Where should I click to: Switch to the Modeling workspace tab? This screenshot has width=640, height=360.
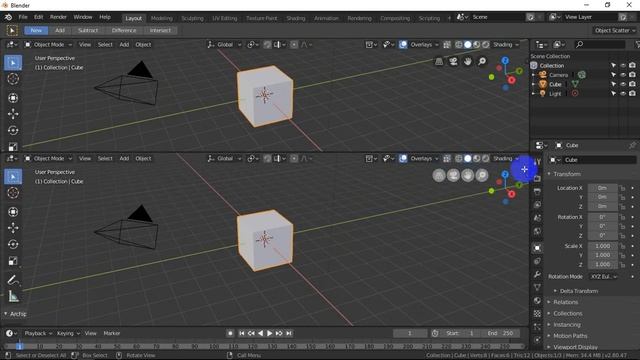coord(162,18)
